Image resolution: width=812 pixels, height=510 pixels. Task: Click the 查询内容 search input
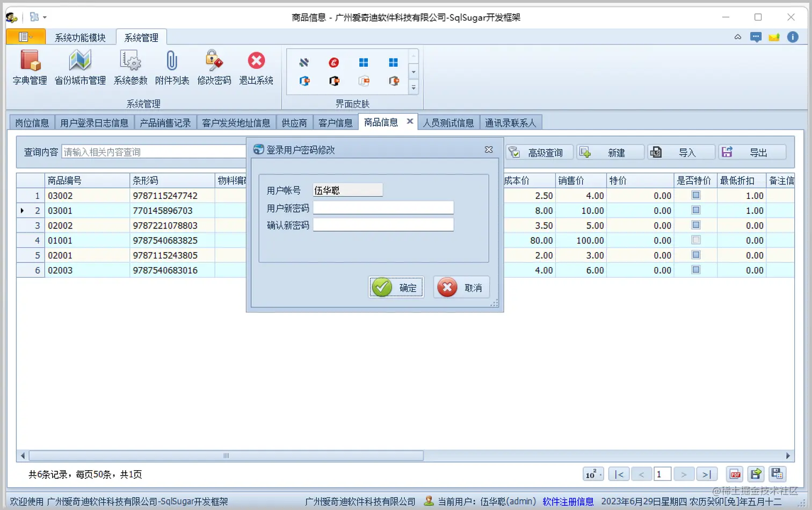pos(154,152)
